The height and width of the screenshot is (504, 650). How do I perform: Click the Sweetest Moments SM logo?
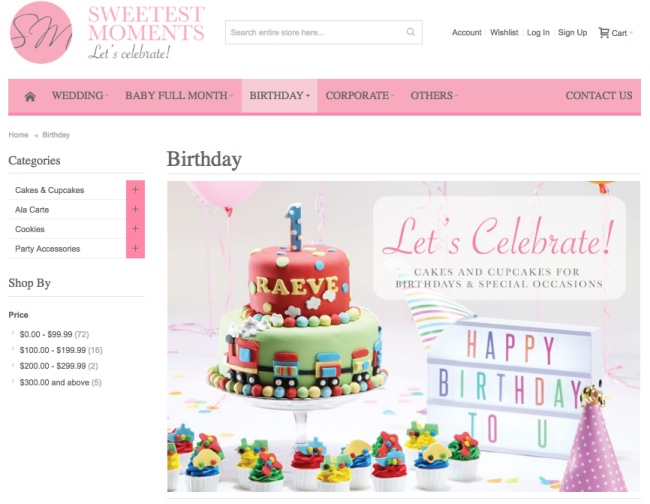click(41, 32)
